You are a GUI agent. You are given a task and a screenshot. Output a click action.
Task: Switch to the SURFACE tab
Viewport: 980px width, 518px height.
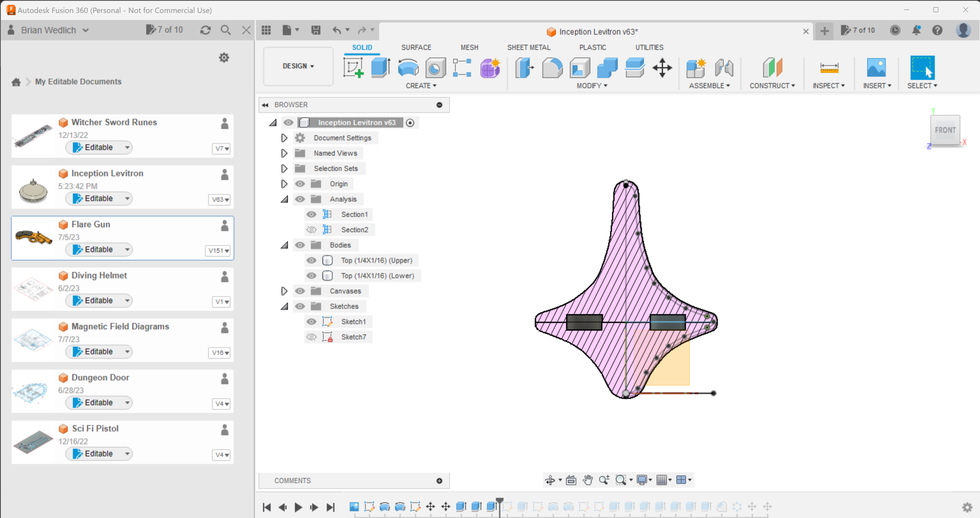point(416,47)
